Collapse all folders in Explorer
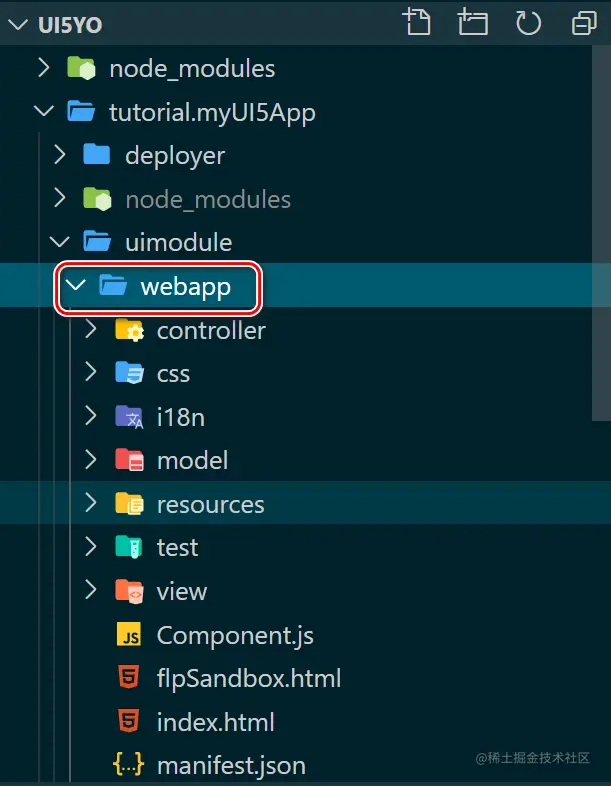 click(584, 23)
